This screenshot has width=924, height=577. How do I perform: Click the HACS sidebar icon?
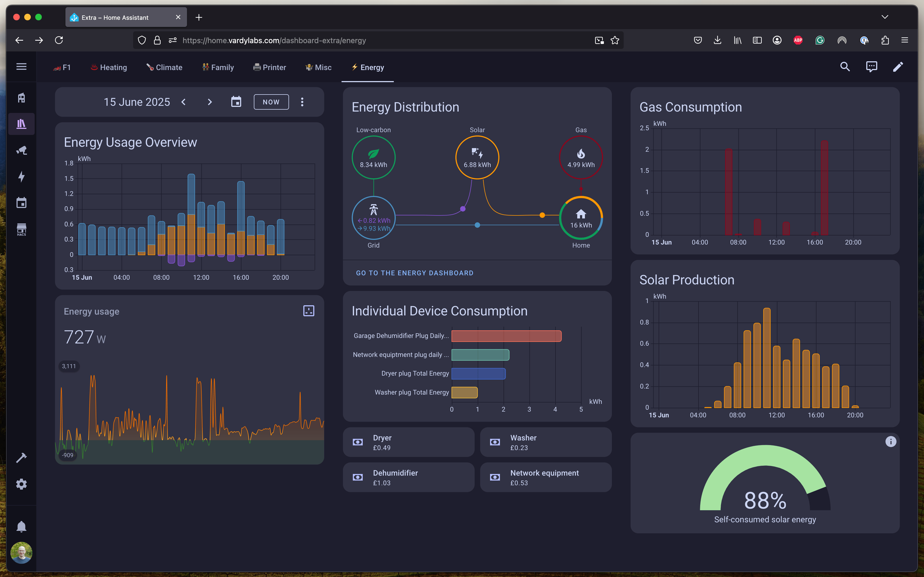(21, 229)
